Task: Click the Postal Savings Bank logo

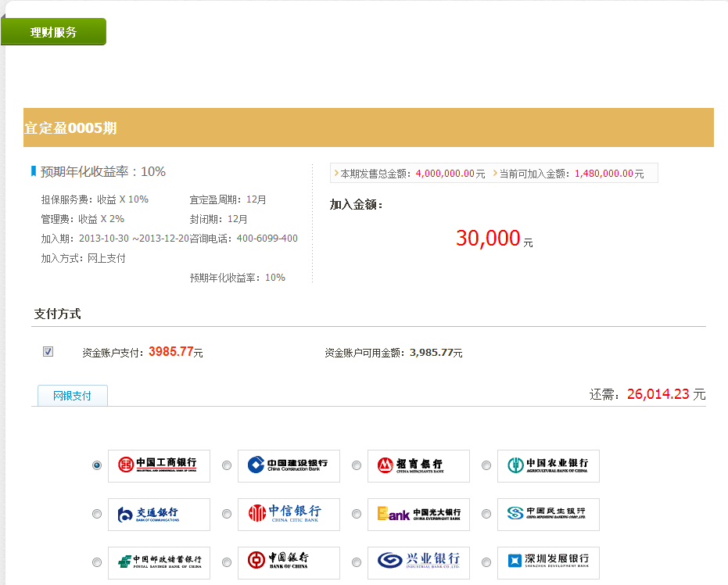Action: (159, 562)
